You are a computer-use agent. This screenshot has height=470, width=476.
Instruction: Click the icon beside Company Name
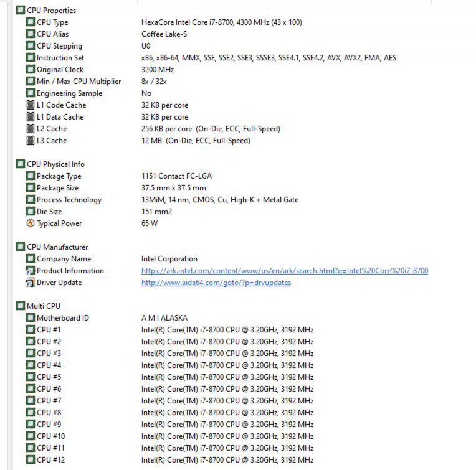click(31, 258)
